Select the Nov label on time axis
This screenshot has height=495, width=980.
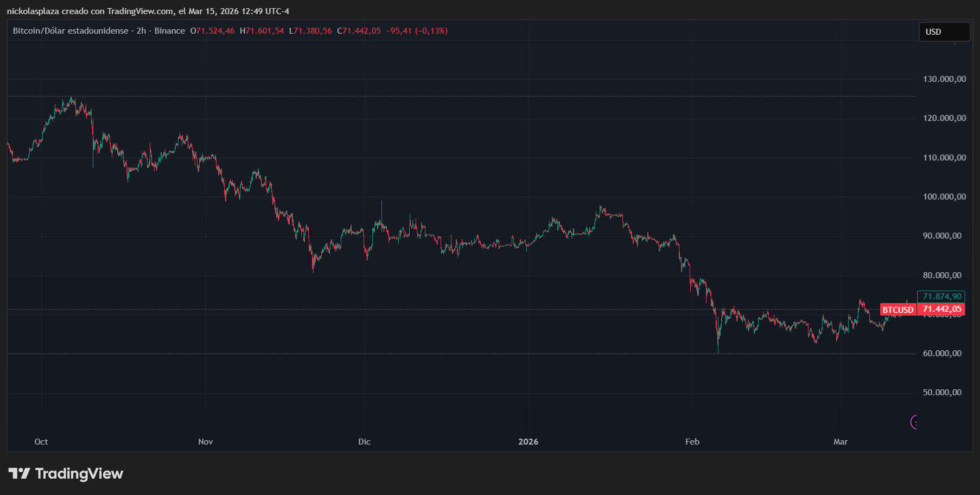(x=206, y=442)
